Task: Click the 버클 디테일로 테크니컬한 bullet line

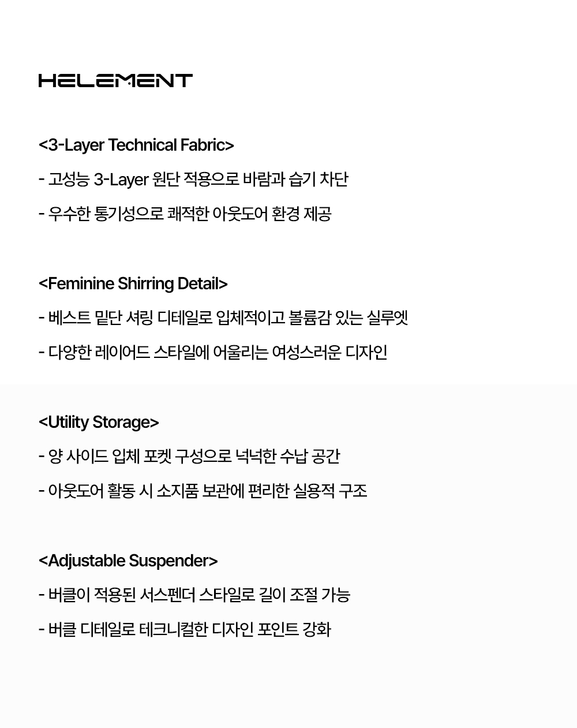Action: tap(185, 630)
